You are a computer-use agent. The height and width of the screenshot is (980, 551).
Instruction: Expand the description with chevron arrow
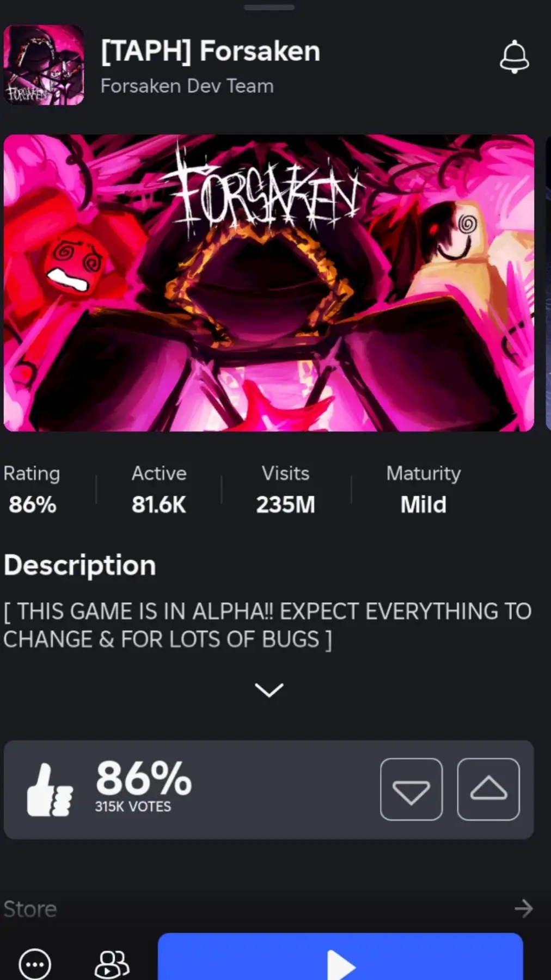(x=269, y=690)
